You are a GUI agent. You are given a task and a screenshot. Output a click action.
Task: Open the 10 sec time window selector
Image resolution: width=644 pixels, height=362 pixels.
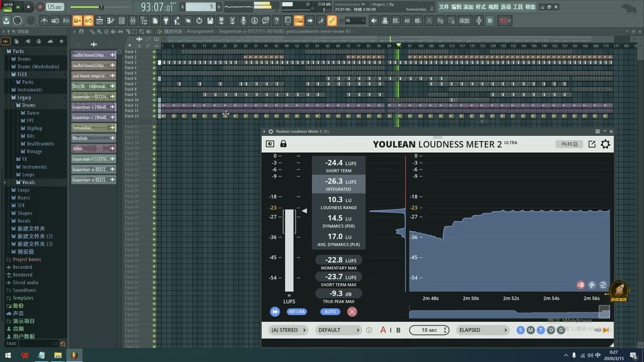coord(429,330)
